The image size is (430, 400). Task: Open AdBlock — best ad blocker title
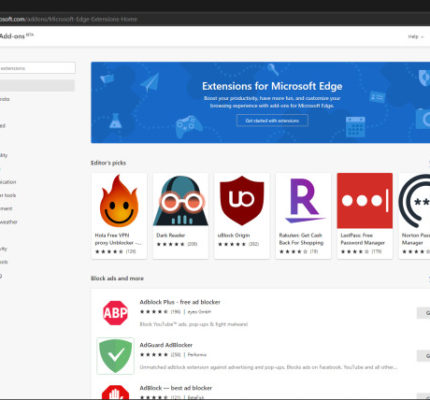[176, 388]
